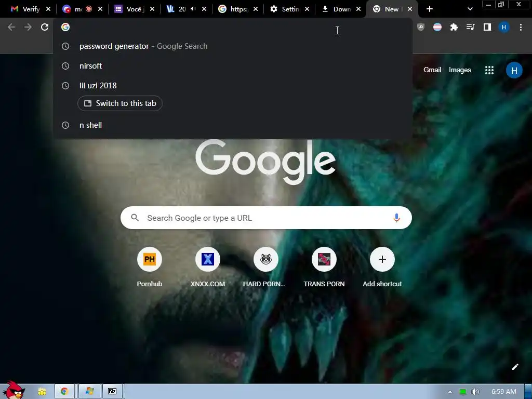Open the Google apps grid

[489, 70]
